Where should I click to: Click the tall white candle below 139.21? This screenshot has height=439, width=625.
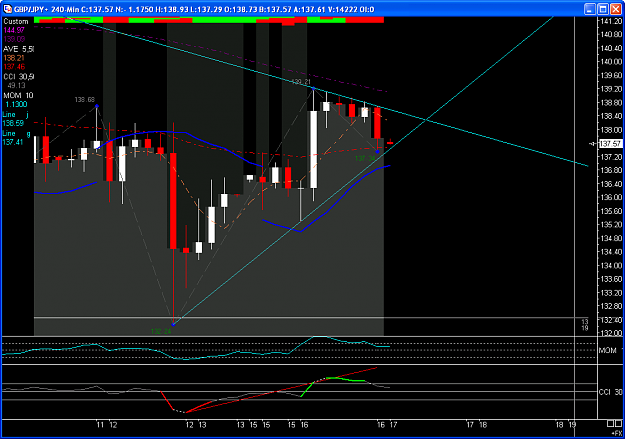[x=314, y=150]
